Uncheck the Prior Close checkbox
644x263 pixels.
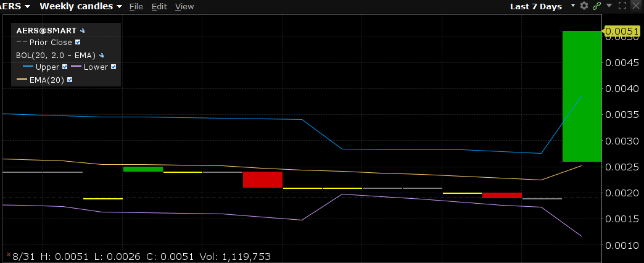(78, 43)
